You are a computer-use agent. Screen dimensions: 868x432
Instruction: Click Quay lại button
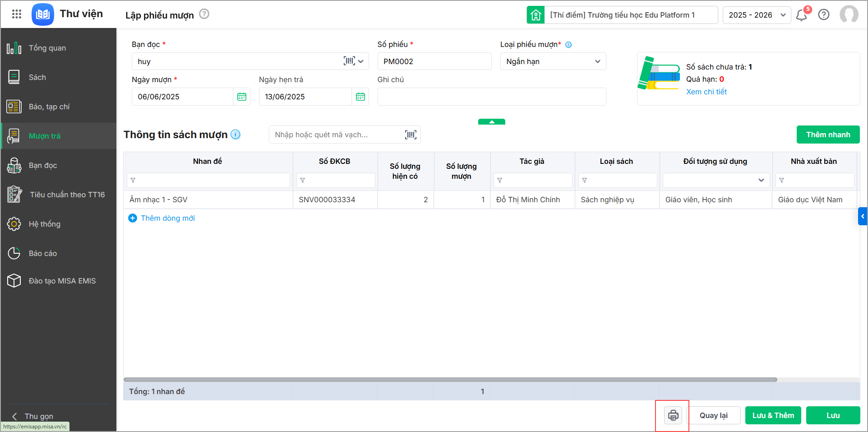point(714,415)
